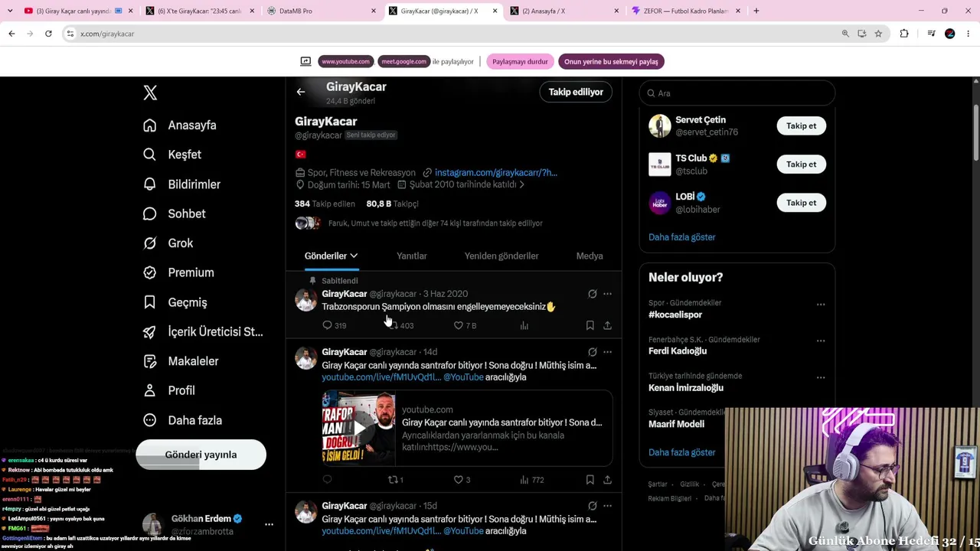Open the browser extensions puzzle icon
Image resolution: width=980 pixels, height=551 pixels.
(x=904, y=34)
